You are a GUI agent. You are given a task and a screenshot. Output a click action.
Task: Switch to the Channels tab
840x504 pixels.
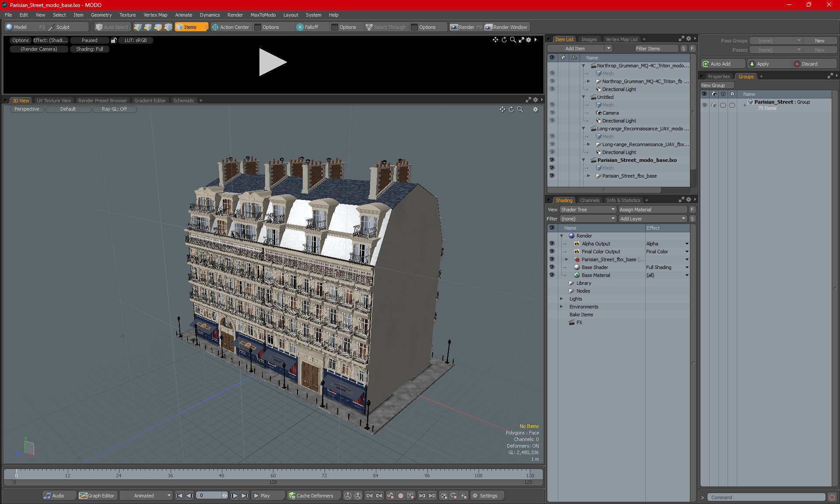pyautogui.click(x=589, y=200)
